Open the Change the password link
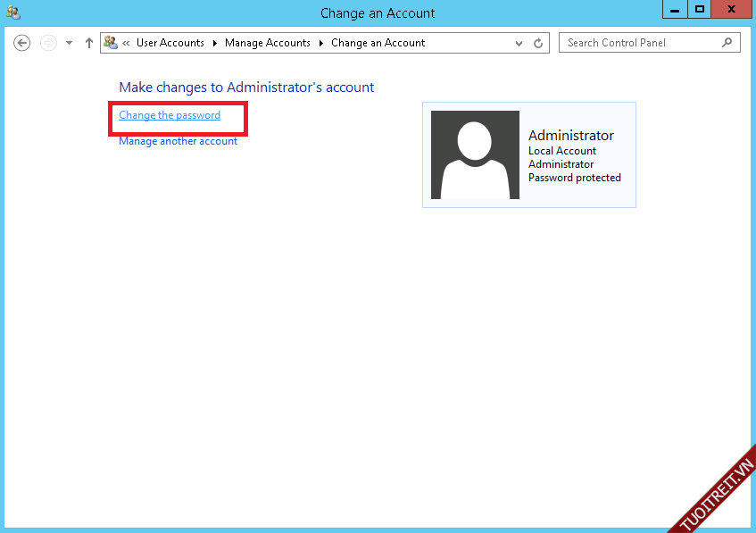The width and height of the screenshot is (756, 533). click(170, 115)
